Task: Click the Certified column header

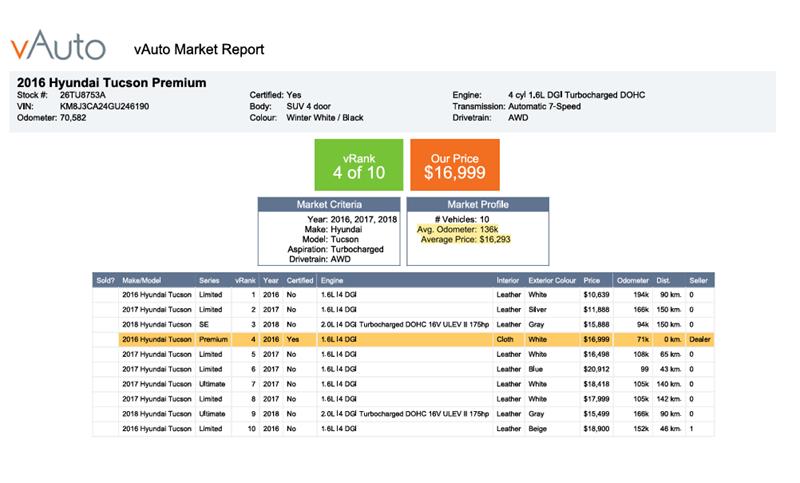Action: pyautogui.click(x=300, y=280)
